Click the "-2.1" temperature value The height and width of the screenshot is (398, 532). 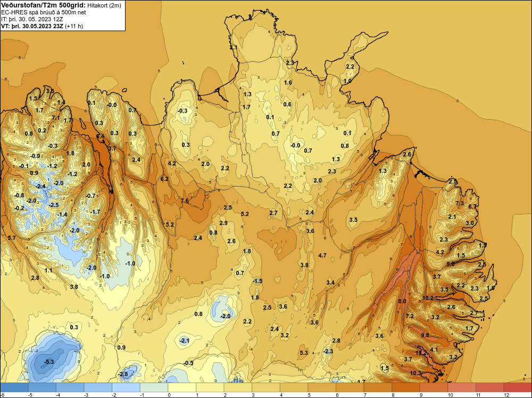184,341
